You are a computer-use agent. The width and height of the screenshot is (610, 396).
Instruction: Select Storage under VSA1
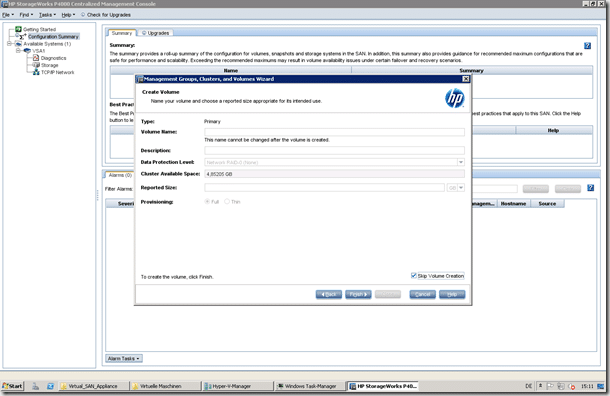tap(49, 65)
